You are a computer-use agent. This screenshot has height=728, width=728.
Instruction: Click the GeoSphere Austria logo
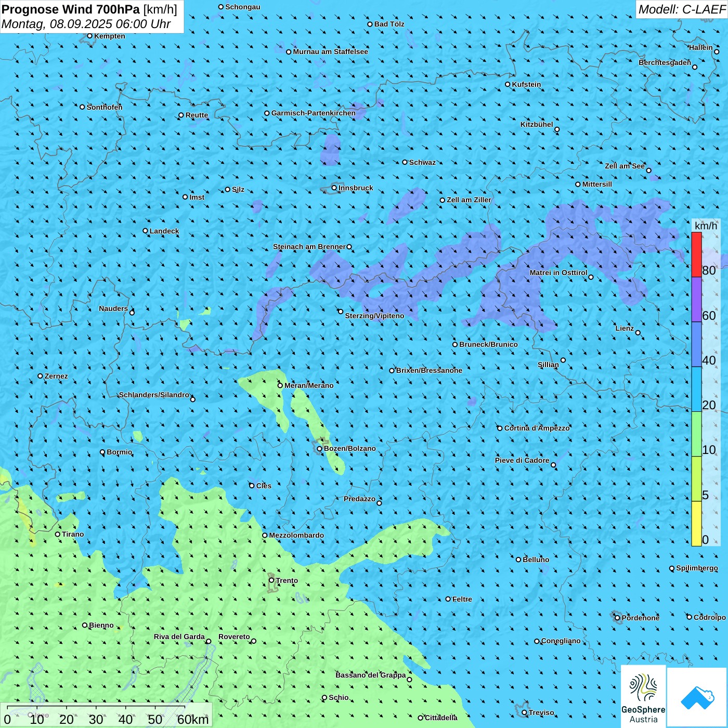pyautogui.click(x=643, y=697)
